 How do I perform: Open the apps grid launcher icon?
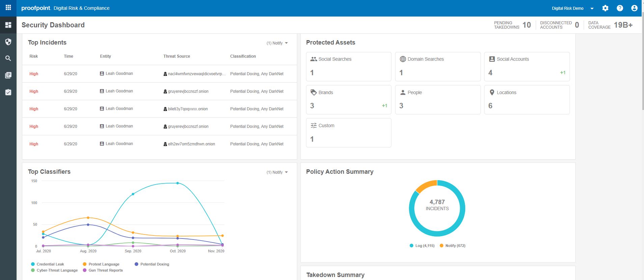[8, 8]
